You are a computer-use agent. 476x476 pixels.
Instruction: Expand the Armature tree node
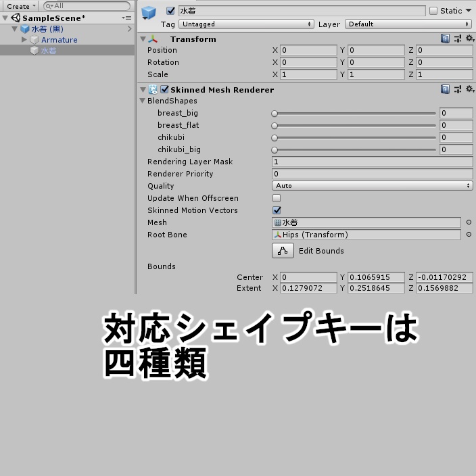pyautogui.click(x=24, y=39)
